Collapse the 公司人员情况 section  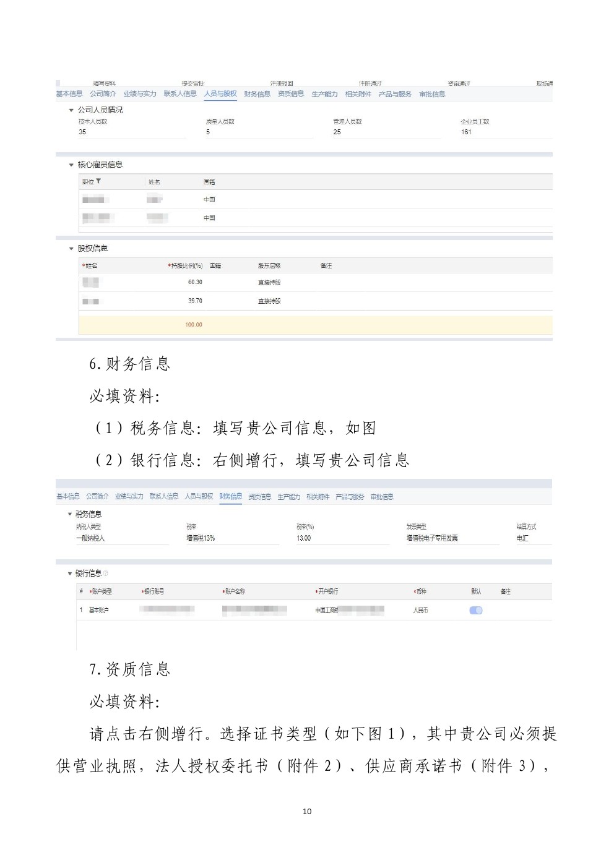pyautogui.click(x=71, y=110)
